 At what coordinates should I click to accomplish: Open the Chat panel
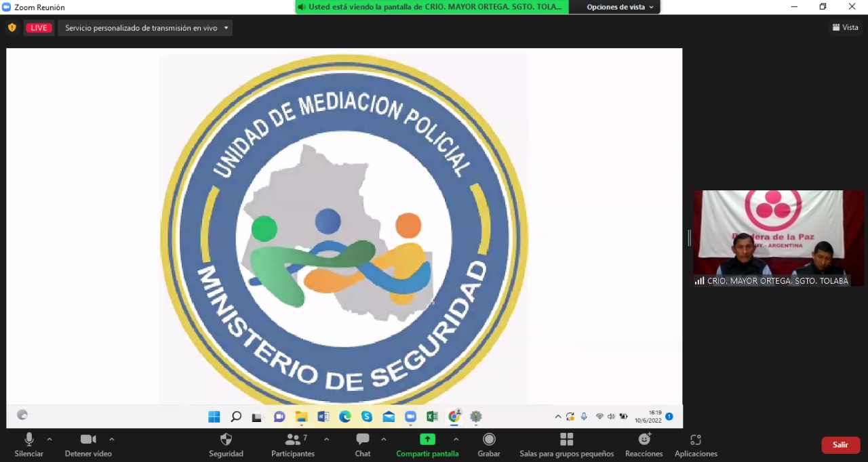(363, 444)
